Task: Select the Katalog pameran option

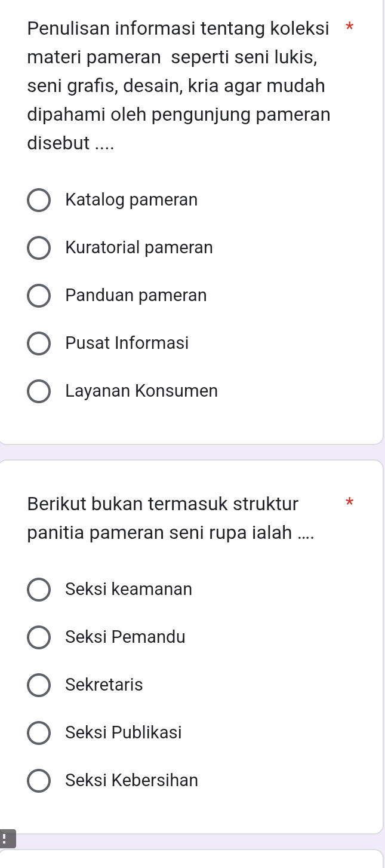Action: (38, 200)
